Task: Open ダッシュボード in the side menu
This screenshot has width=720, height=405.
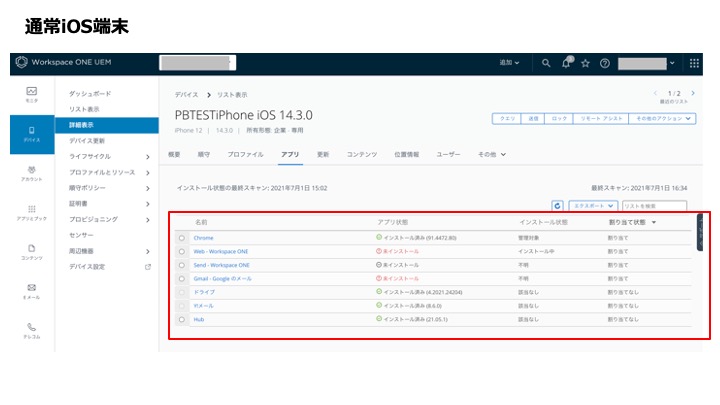Action: [x=90, y=94]
